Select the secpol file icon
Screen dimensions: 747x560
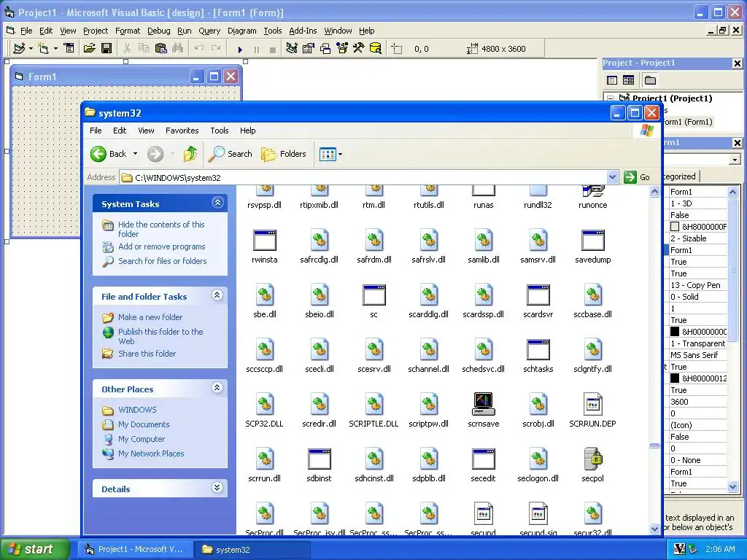pos(592,459)
